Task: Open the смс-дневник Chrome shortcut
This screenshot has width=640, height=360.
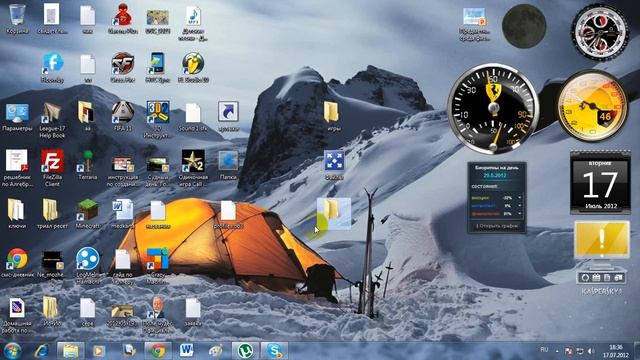Action: pos(17,262)
